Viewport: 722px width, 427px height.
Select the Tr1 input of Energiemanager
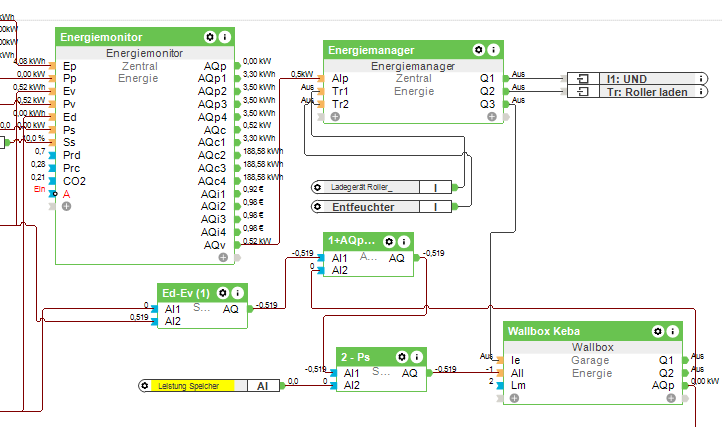click(x=340, y=91)
